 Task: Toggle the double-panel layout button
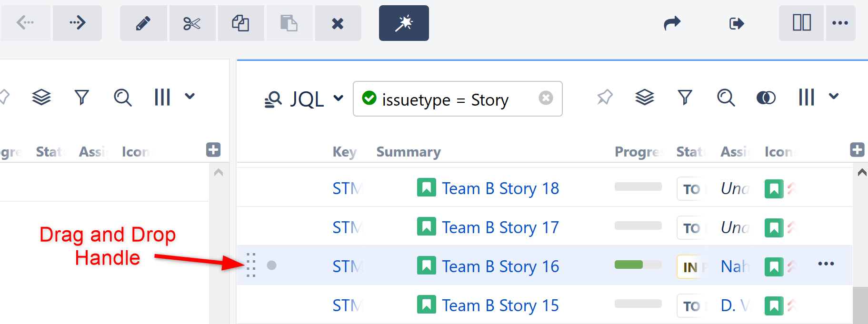click(801, 23)
